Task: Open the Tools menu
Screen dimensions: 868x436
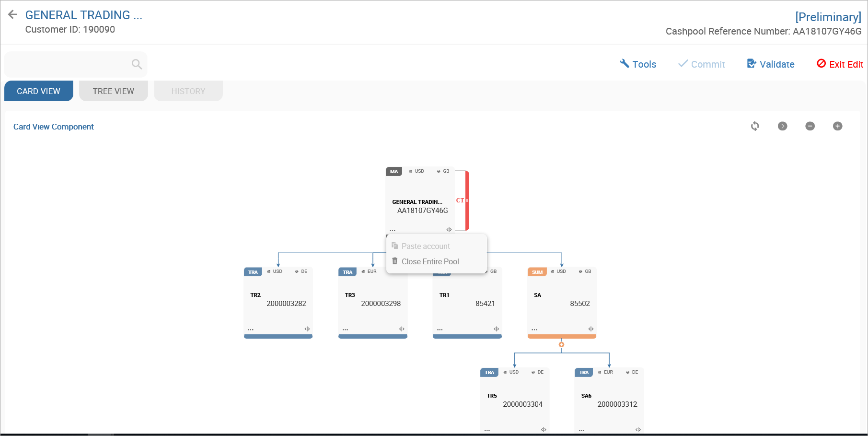Action: (638, 64)
